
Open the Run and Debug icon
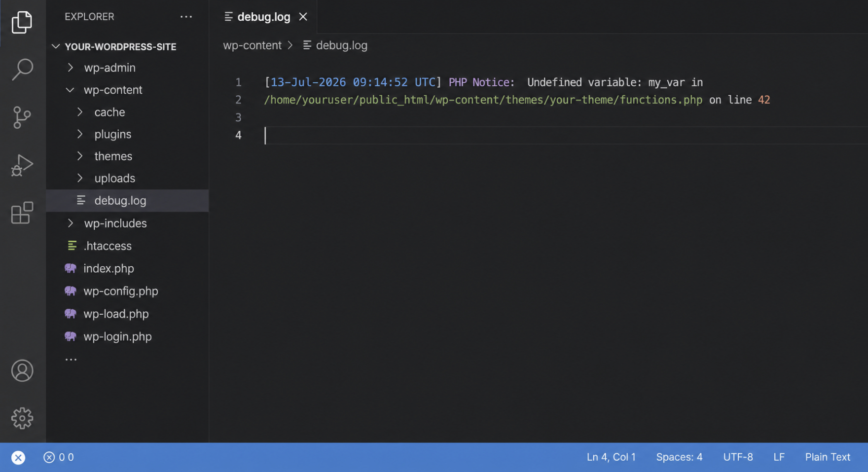22,165
